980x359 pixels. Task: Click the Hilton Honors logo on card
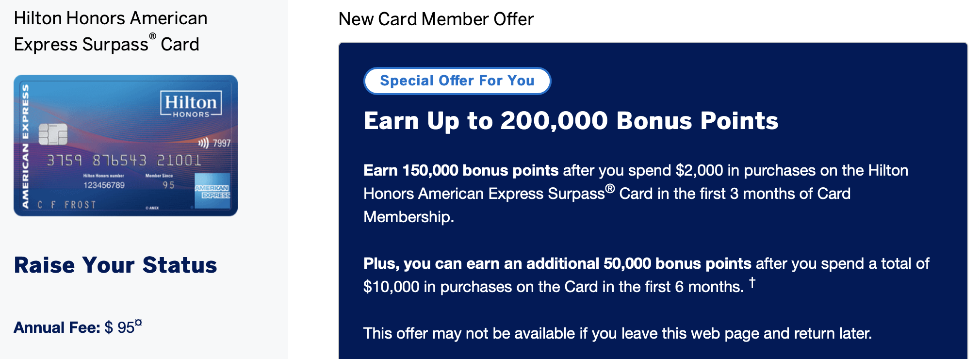click(191, 104)
